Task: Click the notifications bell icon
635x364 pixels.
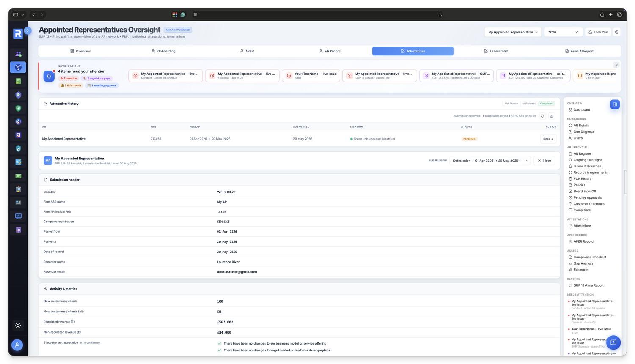Action: 49,77
